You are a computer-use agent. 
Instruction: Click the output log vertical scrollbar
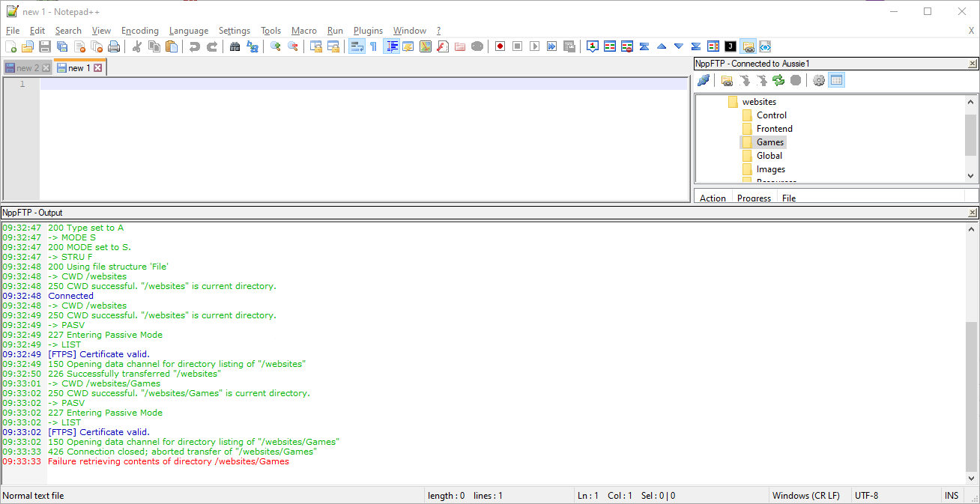point(972,397)
